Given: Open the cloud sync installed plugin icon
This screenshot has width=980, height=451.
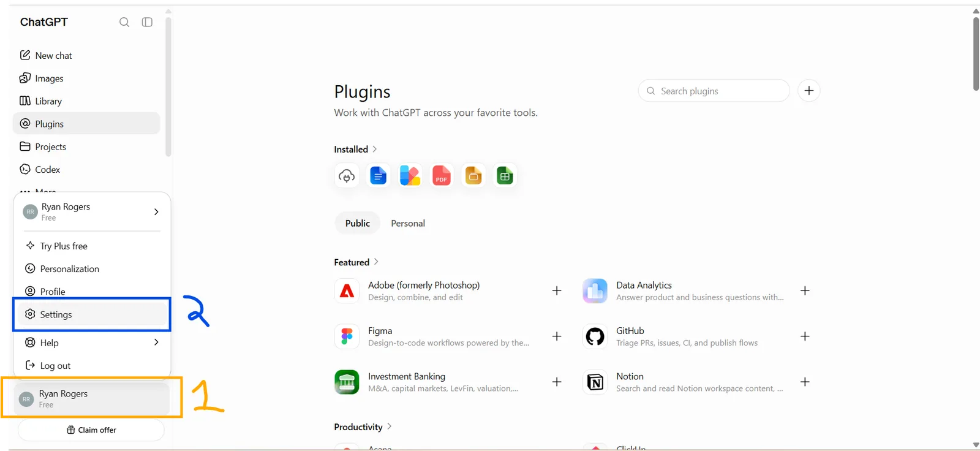Looking at the screenshot, I should pos(347,176).
